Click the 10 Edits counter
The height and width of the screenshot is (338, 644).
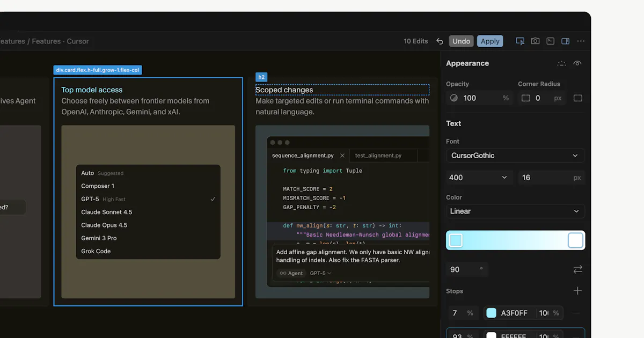416,41
